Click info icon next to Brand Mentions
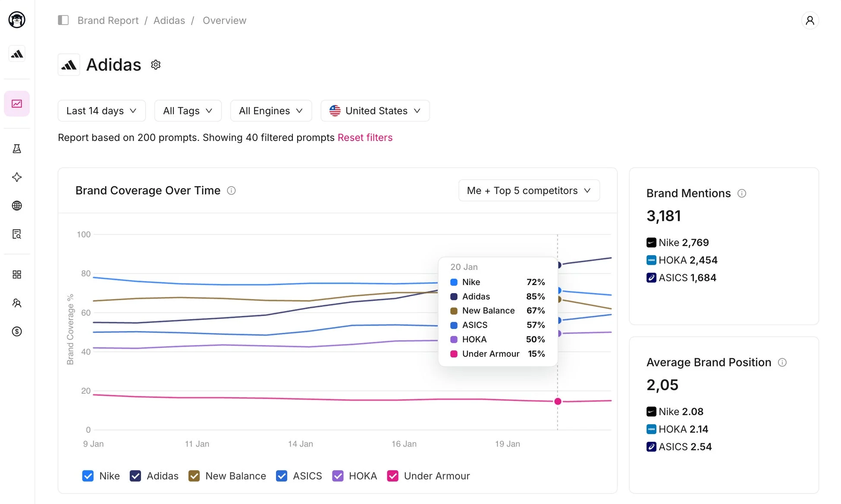This screenshot has height=504, width=841. [x=742, y=193]
